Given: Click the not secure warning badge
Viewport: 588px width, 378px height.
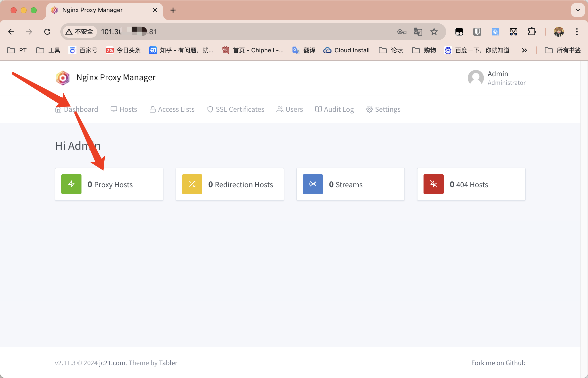Looking at the screenshot, I should click(x=79, y=32).
